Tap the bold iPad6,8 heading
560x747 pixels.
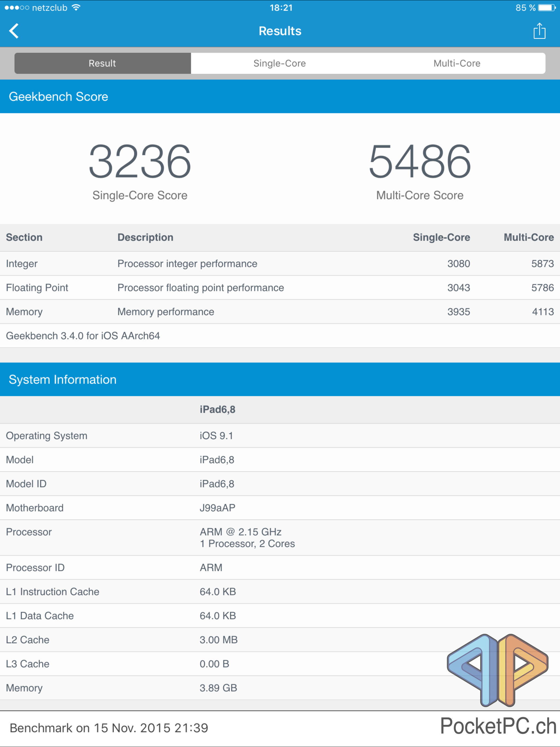coord(217,410)
